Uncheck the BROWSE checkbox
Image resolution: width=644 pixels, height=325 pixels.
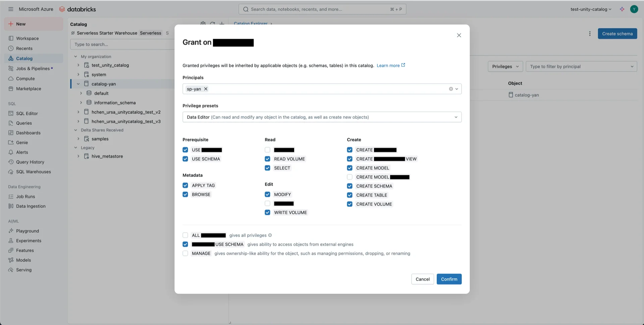(185, 194)
